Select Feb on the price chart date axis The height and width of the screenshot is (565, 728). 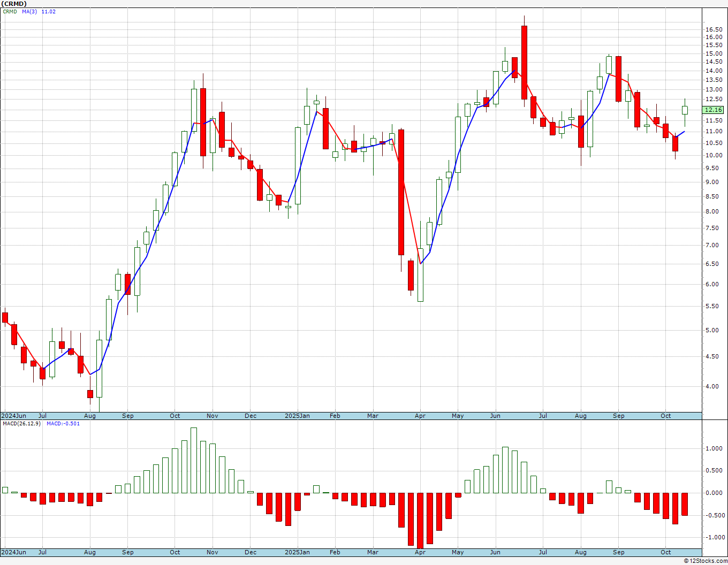[x=335, y=416]
